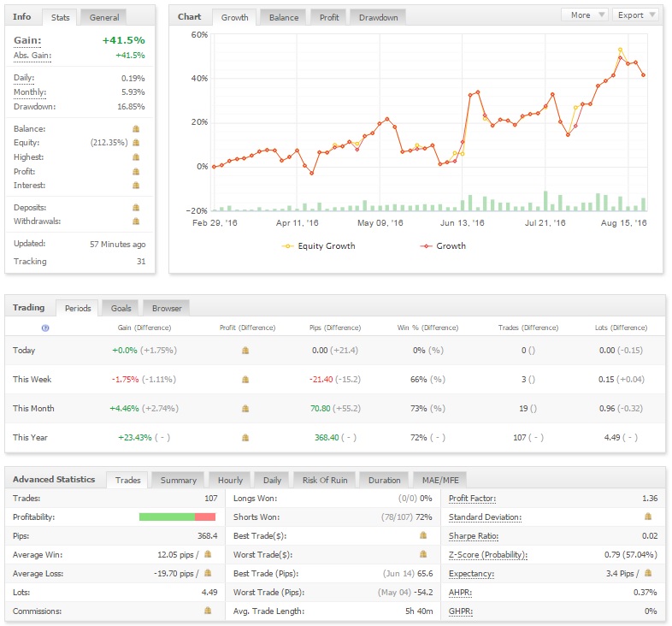This screenshot has width=672, height=626.
Task: Click the profit lock icon in This Year row
Action: pos(245,438)
